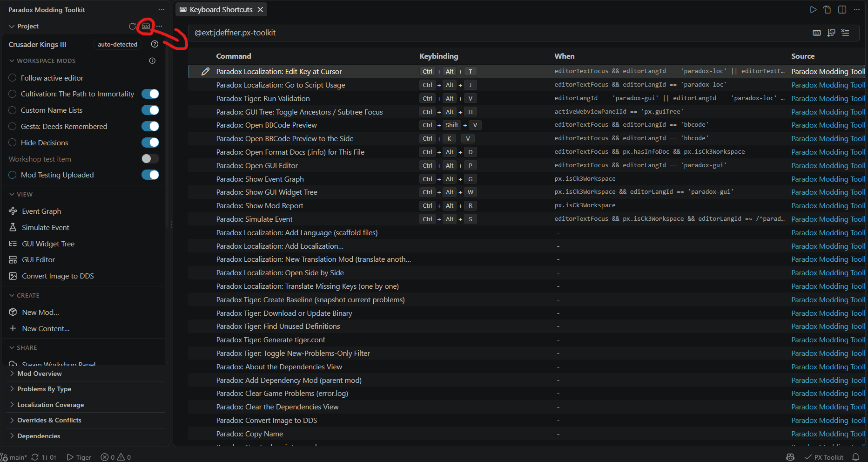This screenshot has width=868, height=462.
Task: Click pencil icon to edit Edit Key at Cursor keybinding
Action: (205, 71)
